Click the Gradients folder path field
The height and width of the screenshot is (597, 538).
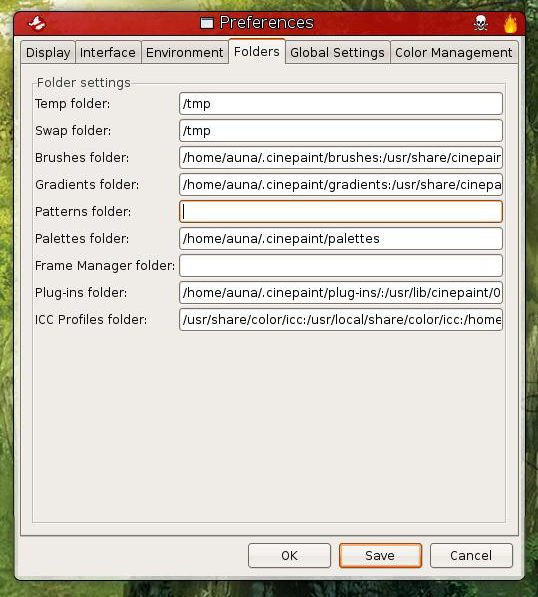pyautogui.click(x=341, y=185)
